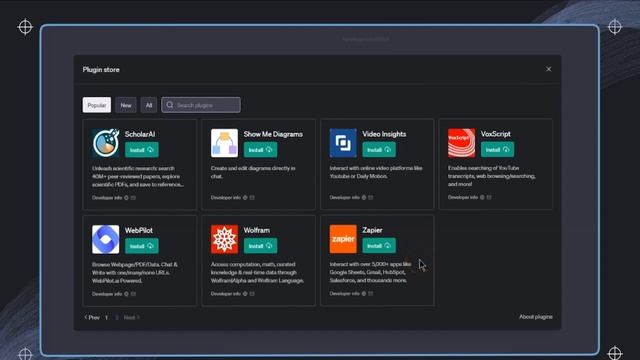
Task: Install the WebPilot plugin
Action: pyautogui.click(x=142, y=246)
